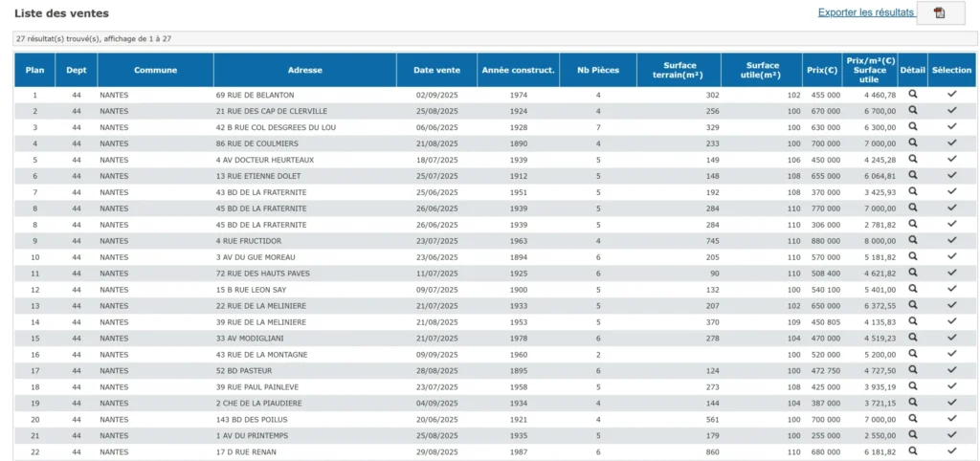The width and height of the screenshot is (980, 461).
Task: Click the Liste des ventes heading
Action: 61,13
